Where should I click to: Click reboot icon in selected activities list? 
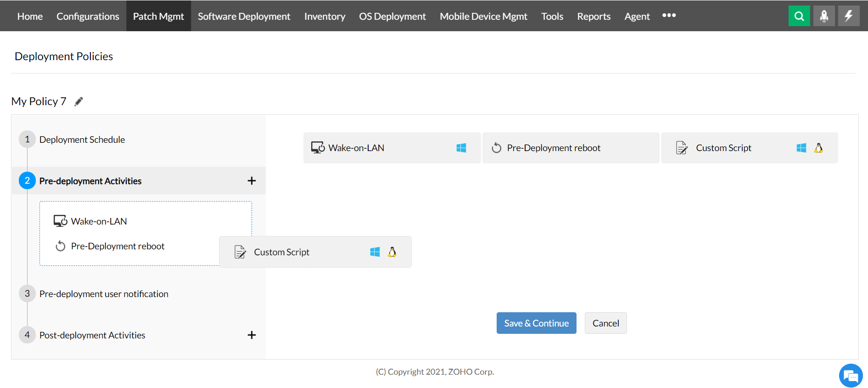click(61, 246)
